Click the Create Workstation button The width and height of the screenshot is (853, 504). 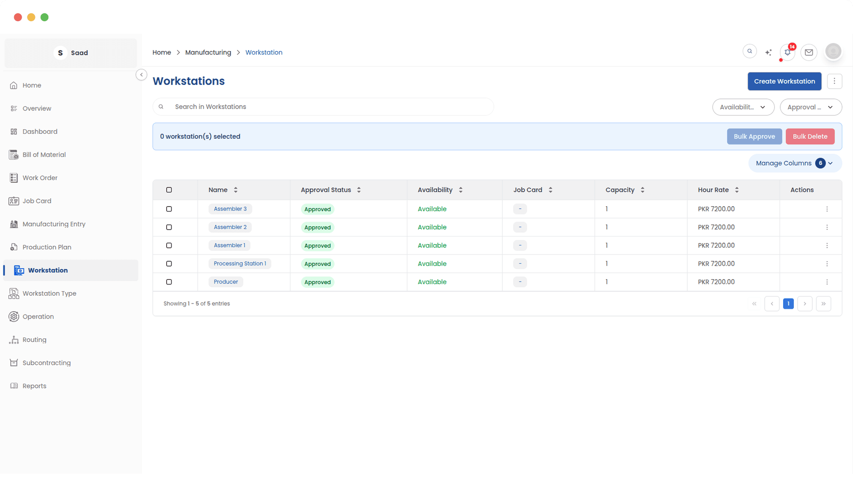784,81
